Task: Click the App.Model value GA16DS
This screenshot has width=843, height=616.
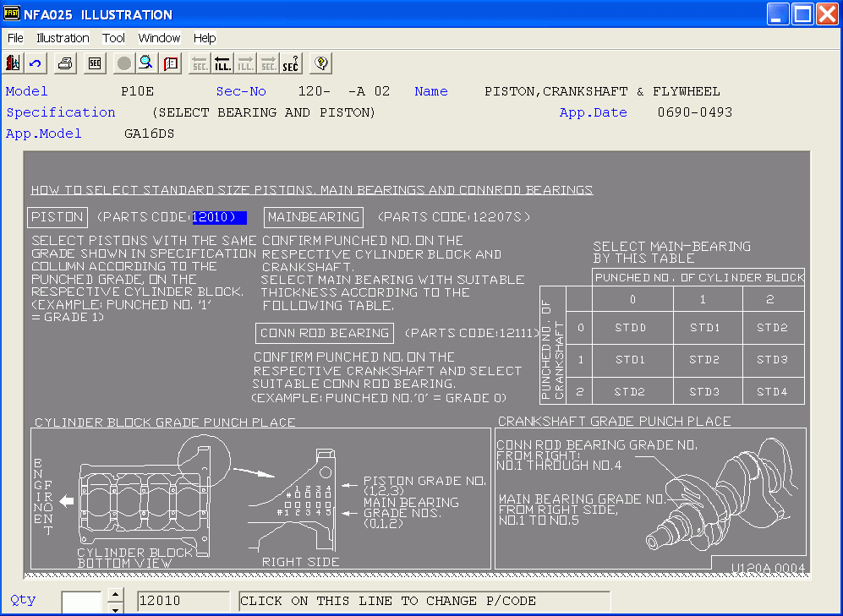Action: pos(150,134)
